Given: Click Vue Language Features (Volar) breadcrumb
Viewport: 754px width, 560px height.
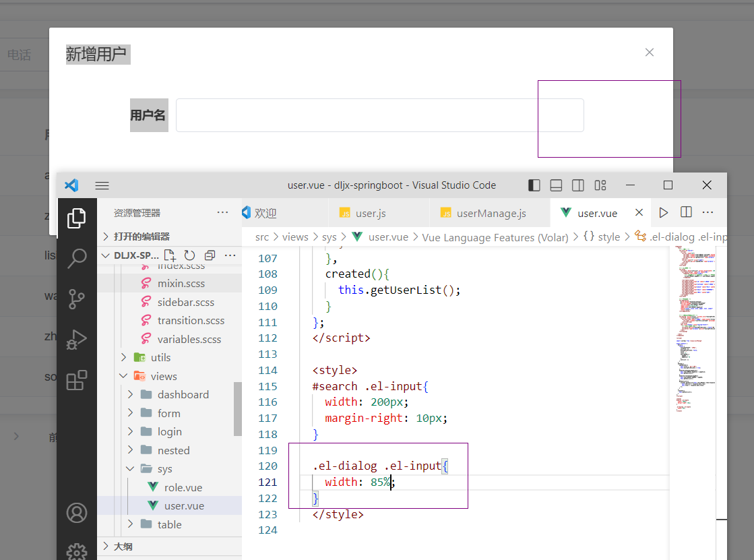Looking at the screenshot, I should tap(495, 238).
